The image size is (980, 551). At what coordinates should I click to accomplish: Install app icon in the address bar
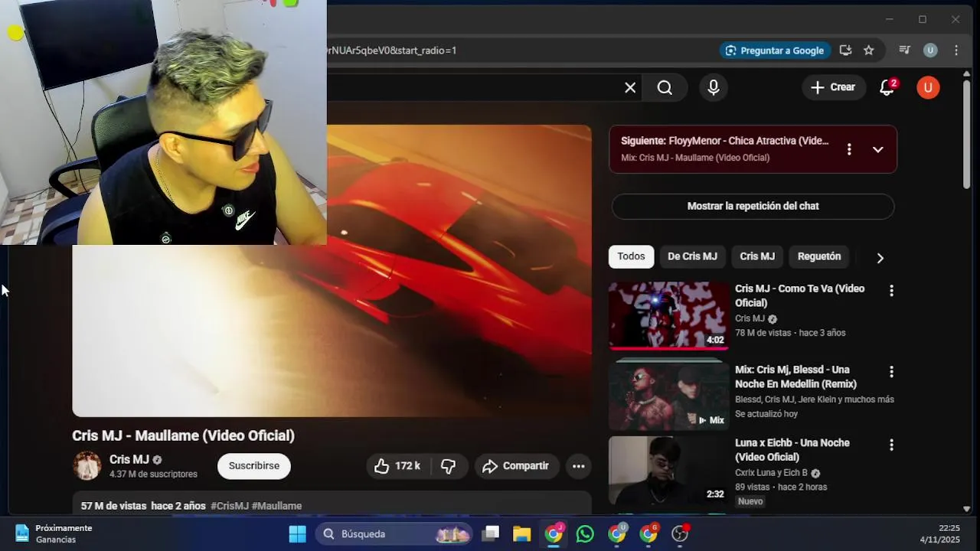click(x=845, y=51)
